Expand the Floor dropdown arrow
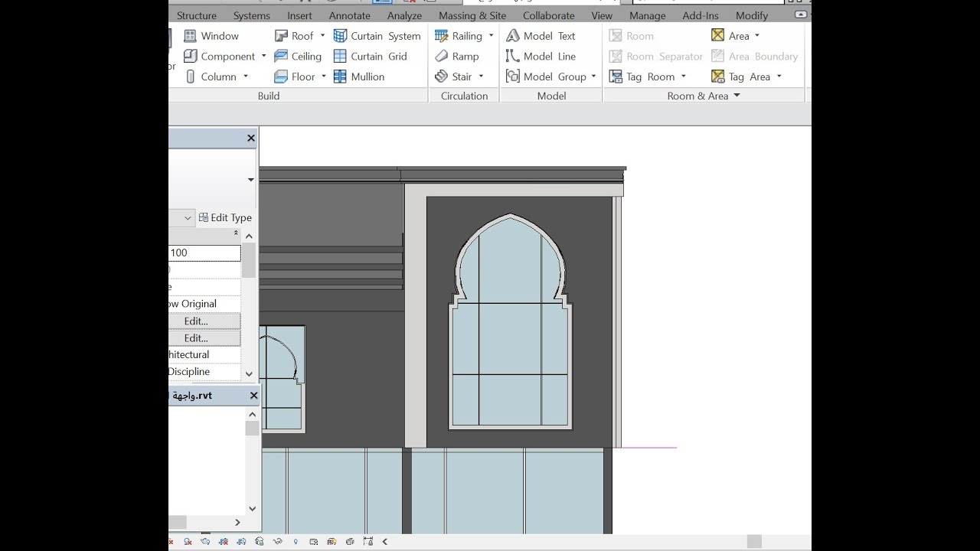Image resolution: width=980 pixels, height=551 pixels. [324, 77]
